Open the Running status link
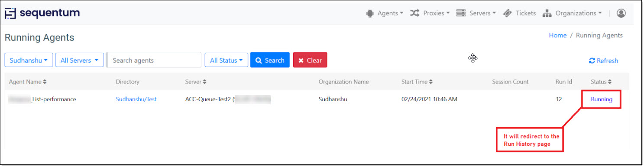644x167 pixels. 602,99
